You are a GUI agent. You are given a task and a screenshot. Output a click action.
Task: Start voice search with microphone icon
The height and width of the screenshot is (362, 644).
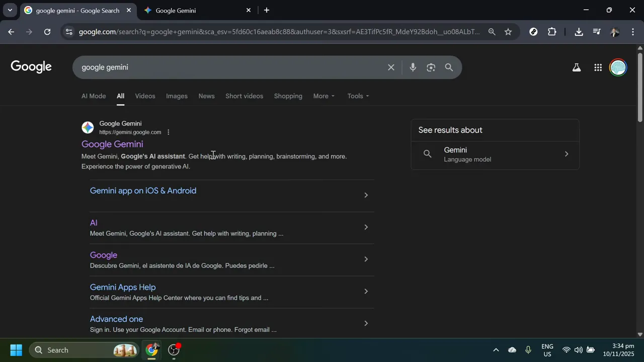(x=413, y=67)
